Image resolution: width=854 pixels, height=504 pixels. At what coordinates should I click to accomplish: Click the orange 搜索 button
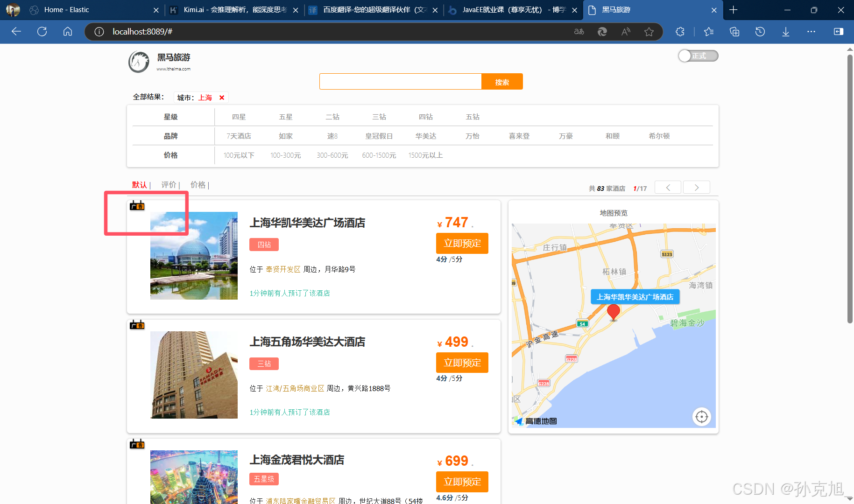pos(502,82)
